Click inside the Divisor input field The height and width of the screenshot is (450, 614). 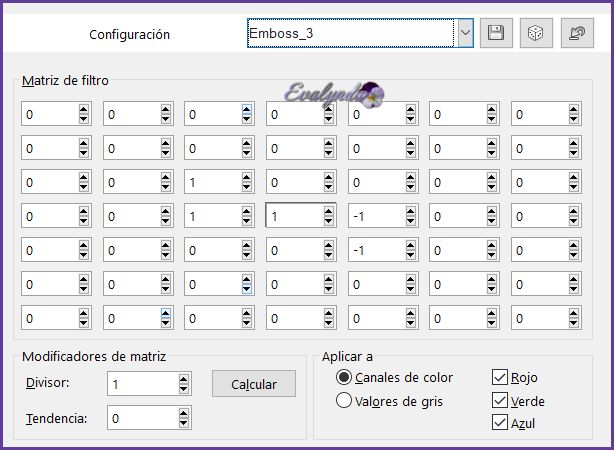click(x=140, y=384)
